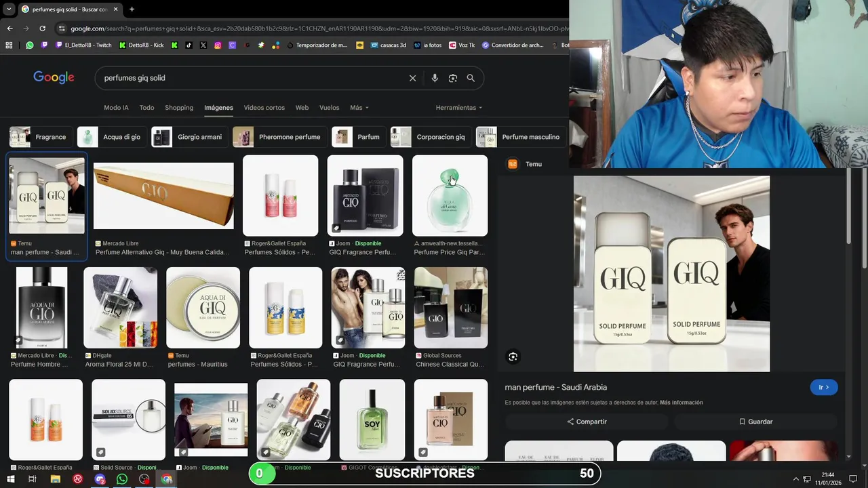The width and height of the screenshot is (868, 488).
Task: Open the Aqua di Gio round tin thumbnail
Action: (x=203, y=308)
